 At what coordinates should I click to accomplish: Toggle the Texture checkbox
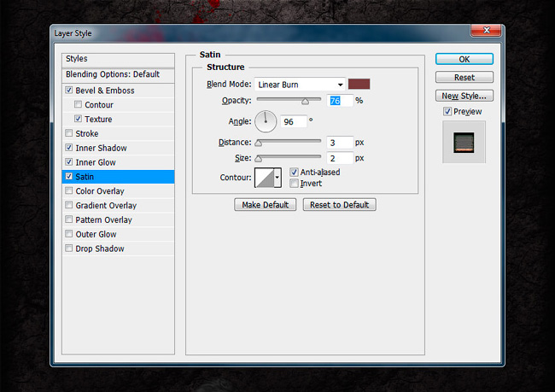[79, 119]
